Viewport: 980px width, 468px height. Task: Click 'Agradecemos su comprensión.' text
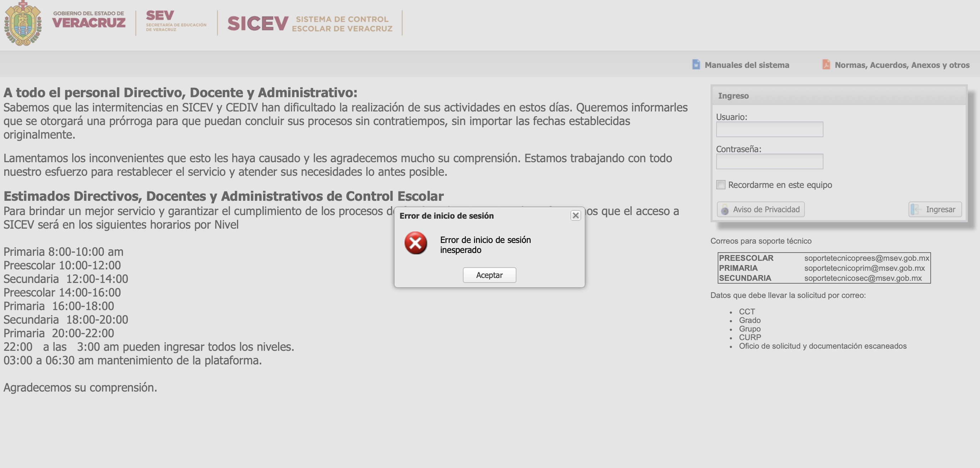point(80,387)
